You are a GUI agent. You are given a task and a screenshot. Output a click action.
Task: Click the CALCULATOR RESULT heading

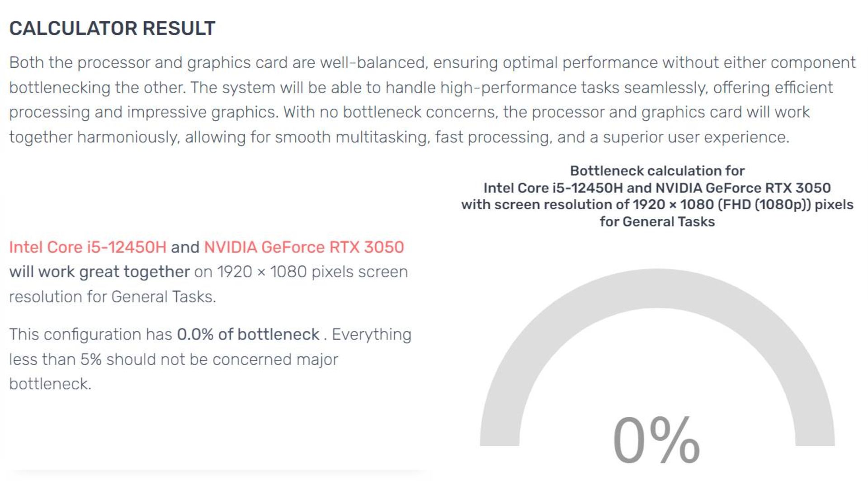point(112,28)
